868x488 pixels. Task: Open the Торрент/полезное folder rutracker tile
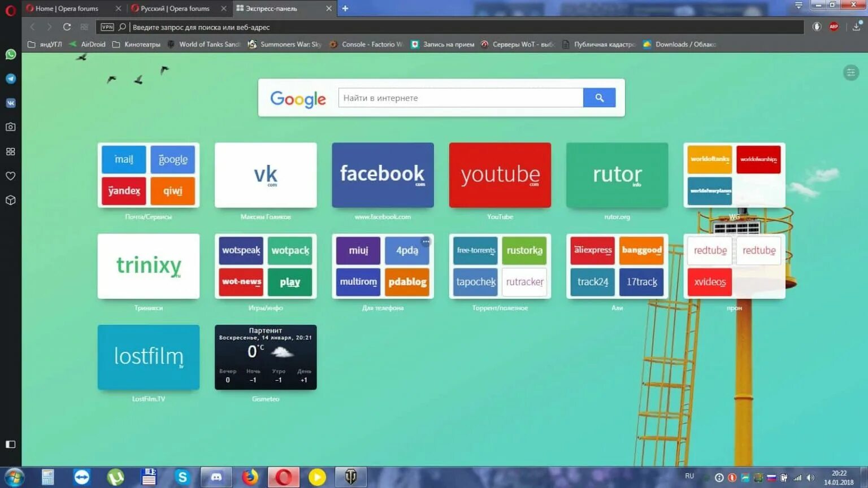(524, 282)
